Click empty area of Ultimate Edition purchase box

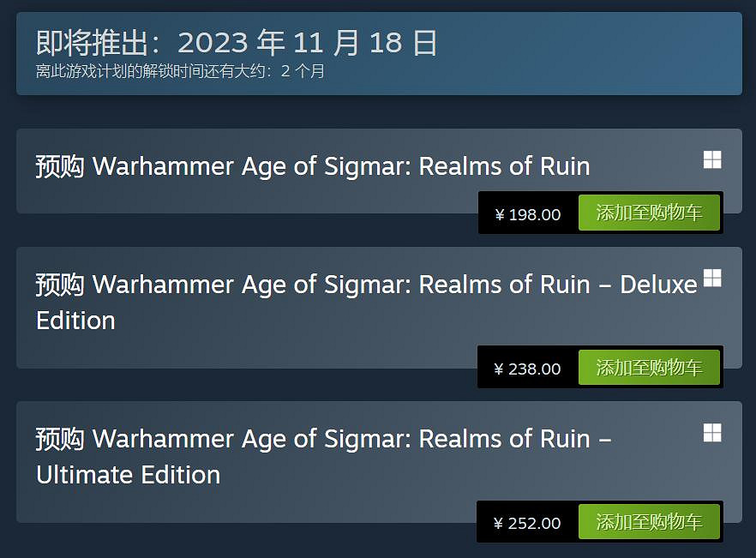[257, 504]
